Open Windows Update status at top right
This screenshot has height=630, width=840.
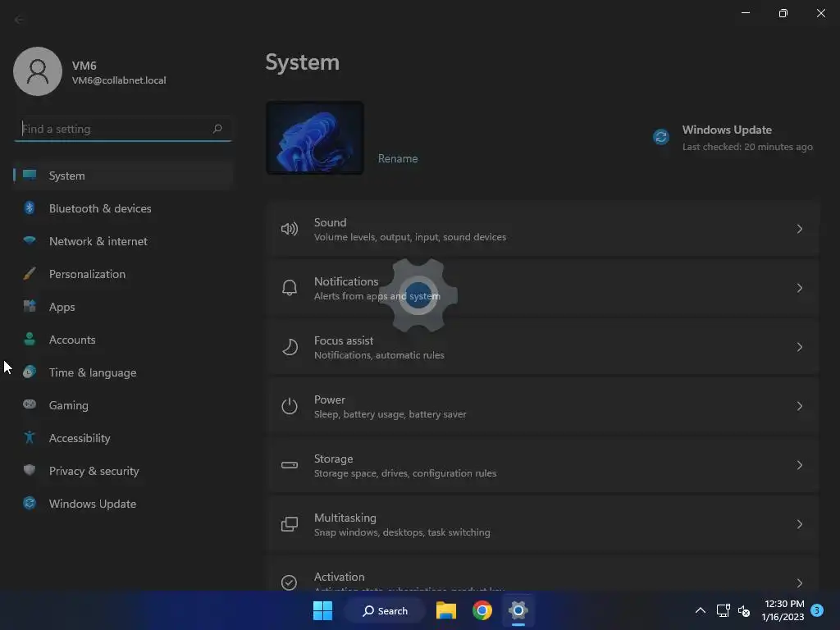(x=733, y=138)
